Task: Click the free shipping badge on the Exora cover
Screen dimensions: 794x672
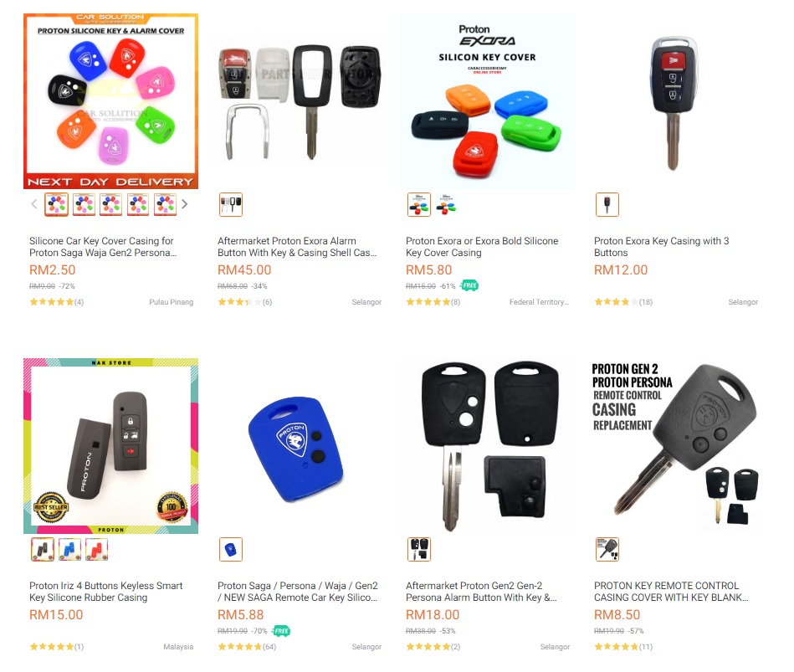Action: [x=469, y=285]
